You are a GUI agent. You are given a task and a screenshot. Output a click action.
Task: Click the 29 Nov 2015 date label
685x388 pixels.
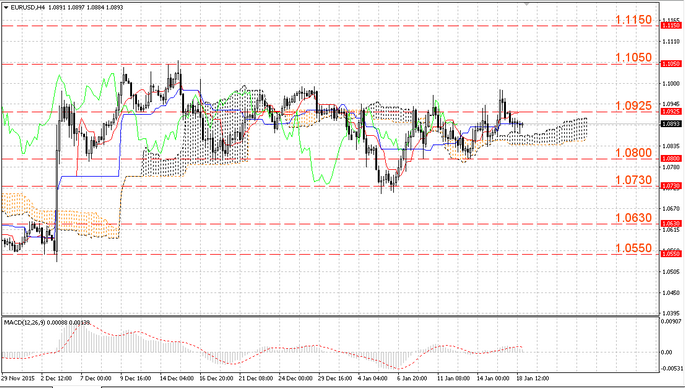tap(17, 378)
